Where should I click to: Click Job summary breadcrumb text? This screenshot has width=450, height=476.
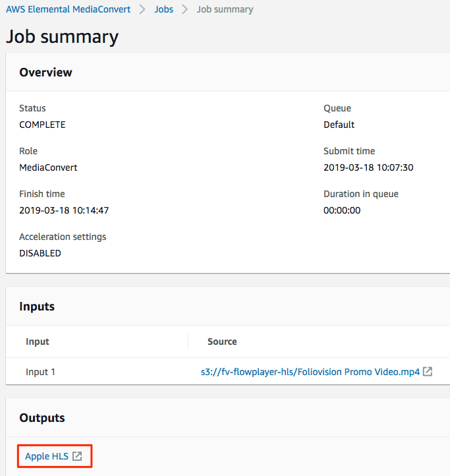click(x=225, y=9)
